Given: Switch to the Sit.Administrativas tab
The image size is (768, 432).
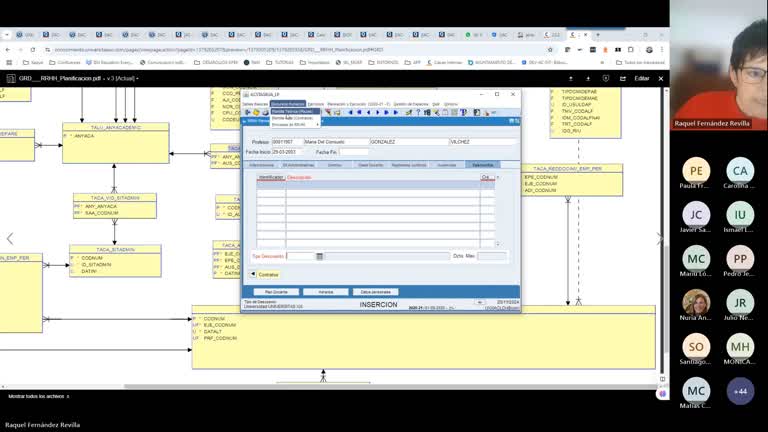Looking at the screenshot, I should click(298, 165).
